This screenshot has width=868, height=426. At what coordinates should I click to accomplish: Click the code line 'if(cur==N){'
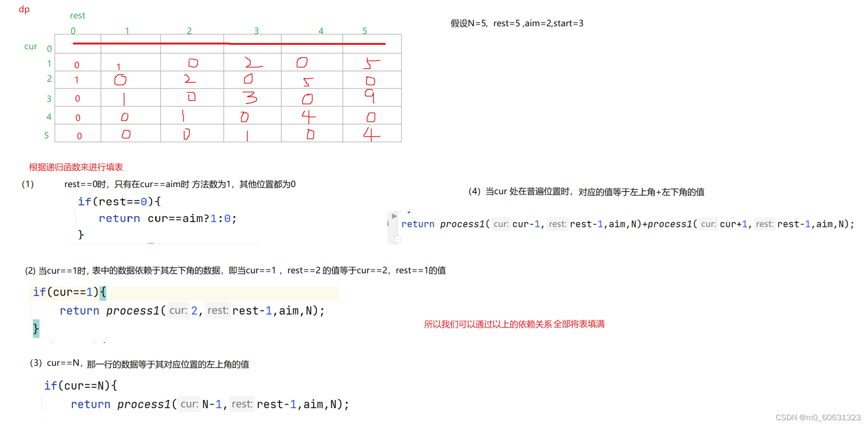click(x=81, y=385)
